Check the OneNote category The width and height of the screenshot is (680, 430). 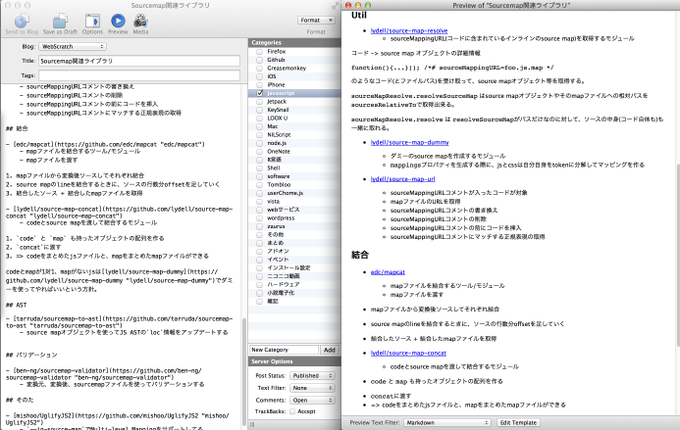[259, 151]
